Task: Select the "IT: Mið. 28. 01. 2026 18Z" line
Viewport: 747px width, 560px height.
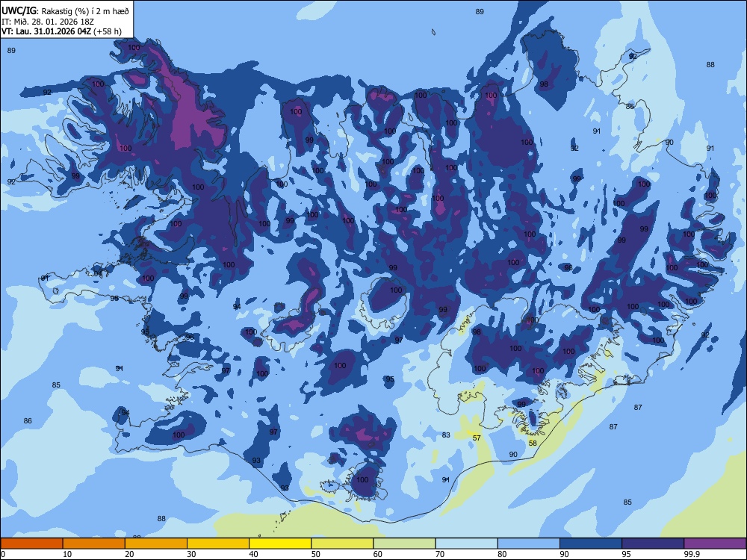Action: (48, 22)
